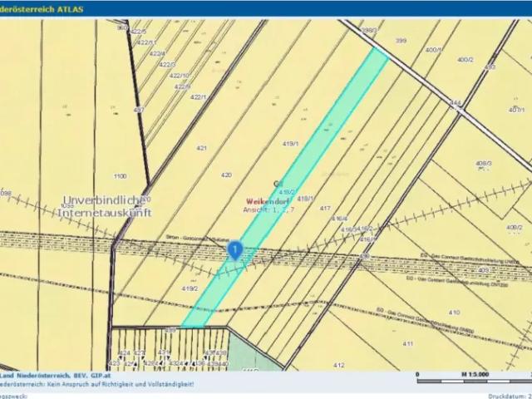Screen dimensions: 532x399
Task: Select parcel 420 on the map
Action: (226, 175)
